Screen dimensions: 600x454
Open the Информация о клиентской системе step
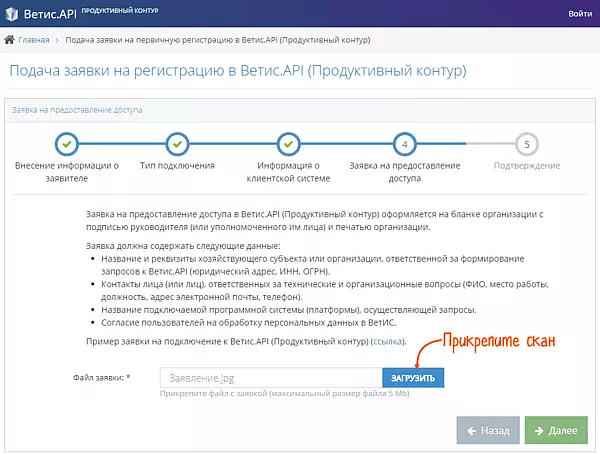(x=288, y=171)
